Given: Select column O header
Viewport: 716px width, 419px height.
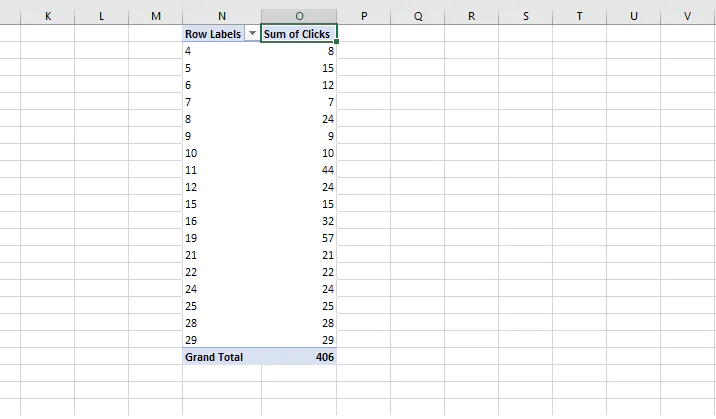Looking at the screenshot, I should 299,16.
